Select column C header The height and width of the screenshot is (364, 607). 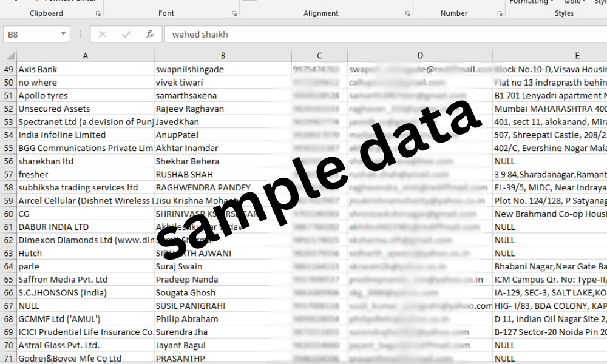coord(319,56)
